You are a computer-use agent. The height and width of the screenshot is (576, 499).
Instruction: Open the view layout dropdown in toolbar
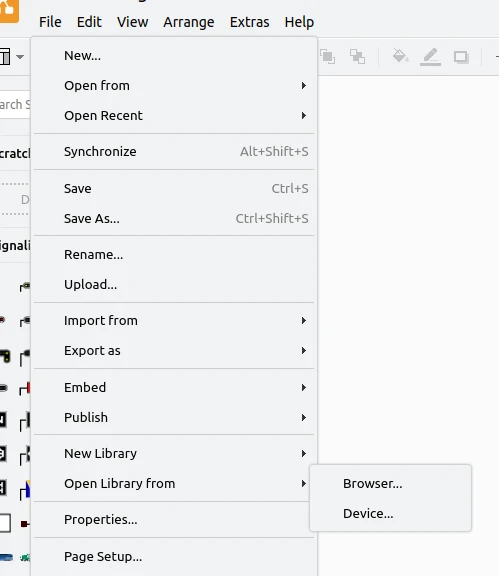[x=12, y=57]
